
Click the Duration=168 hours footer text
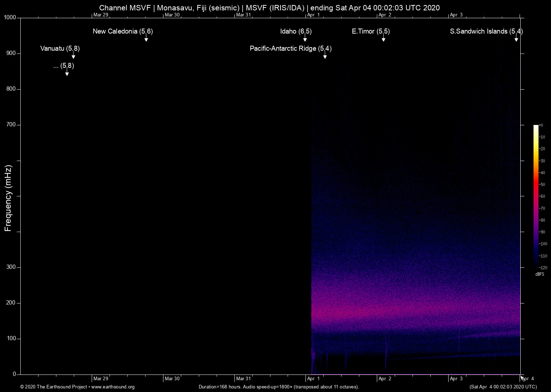point(279,387)
